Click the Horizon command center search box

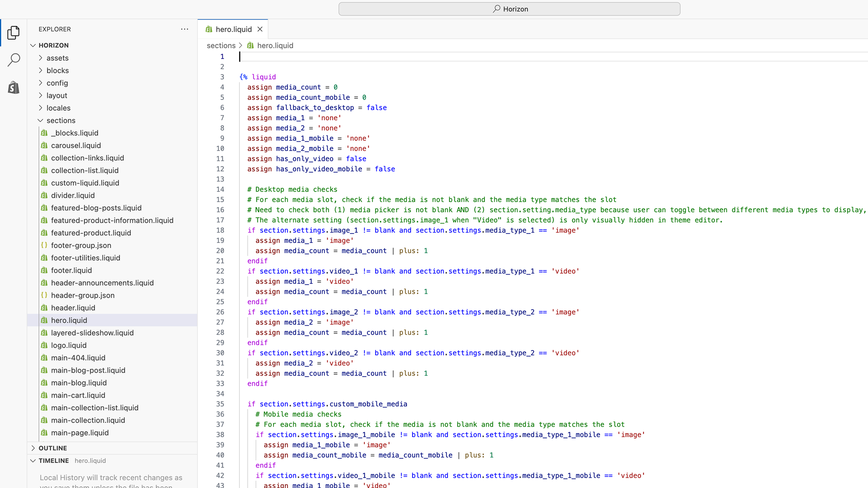coord(509,9)
